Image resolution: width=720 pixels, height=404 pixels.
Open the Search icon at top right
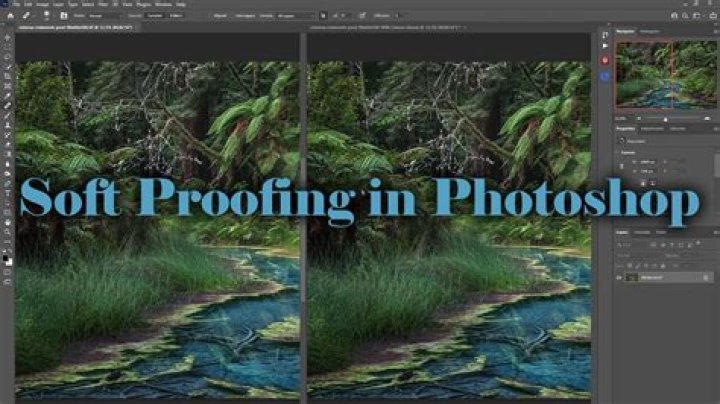click(685, 15)
